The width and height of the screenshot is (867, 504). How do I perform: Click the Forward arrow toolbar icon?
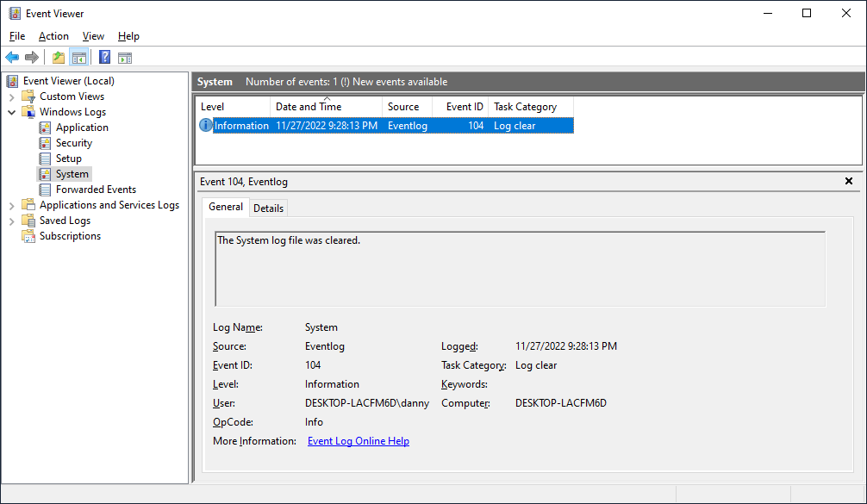(32, 57)
